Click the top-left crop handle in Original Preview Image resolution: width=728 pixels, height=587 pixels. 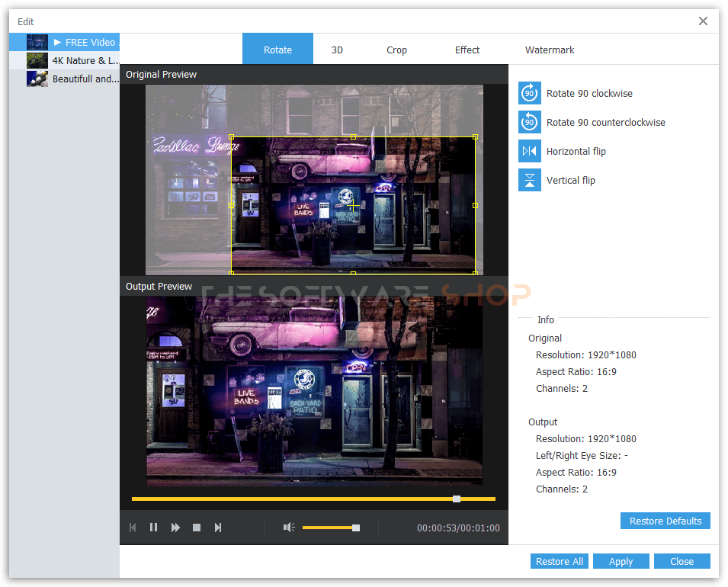[232, 137]
